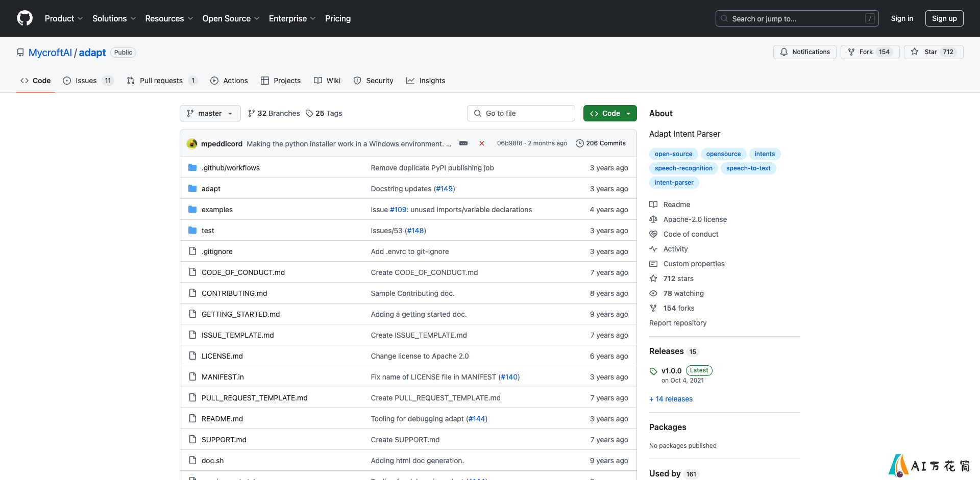Viewport: 980px width, 480px height.
Task: Open Custom properties icon link
Action: pyautogui.click(x=653, y=264)
